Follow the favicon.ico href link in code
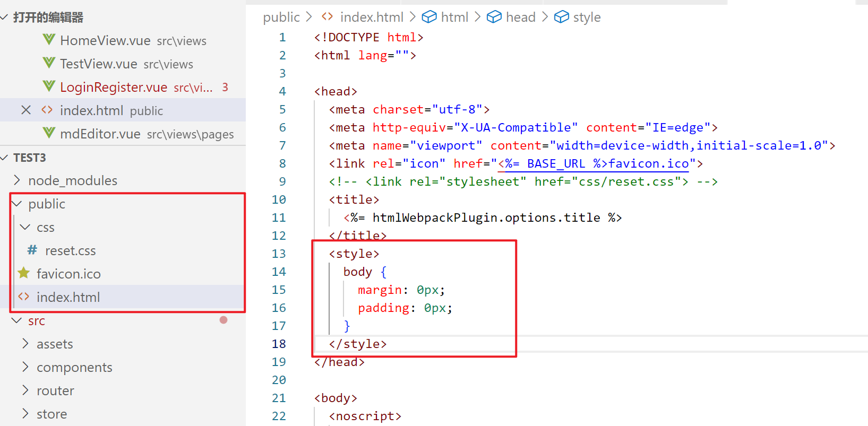Viewport: 868px width, 426px height. point(593,163)
